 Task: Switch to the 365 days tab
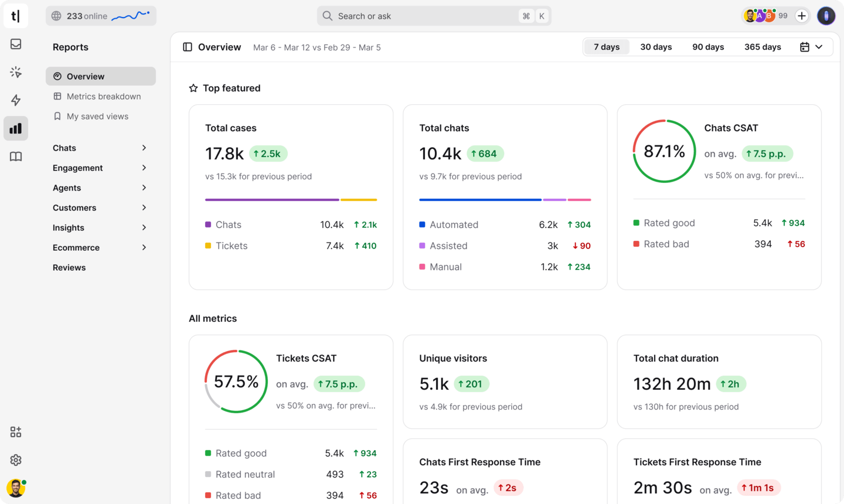[x=763, y=46]
